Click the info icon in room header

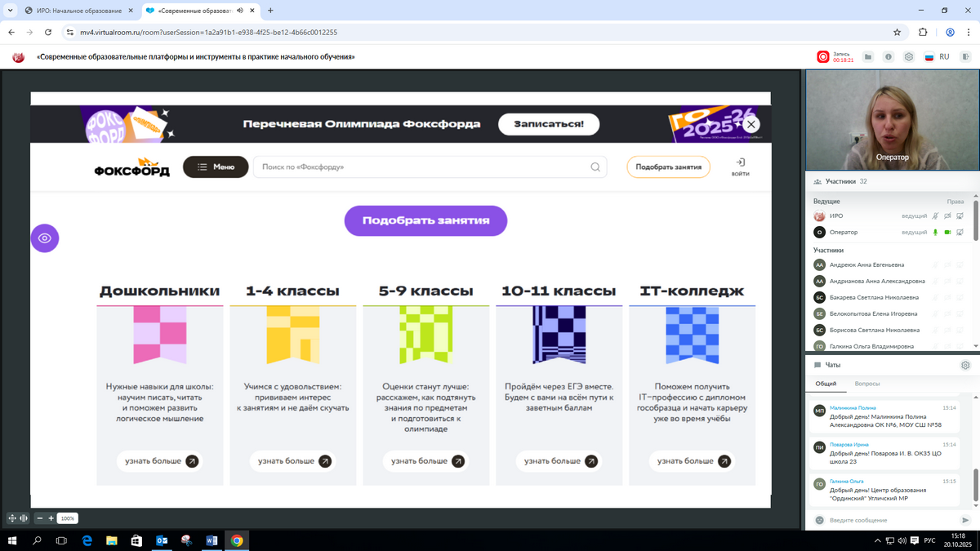click(x=888, y=57)
